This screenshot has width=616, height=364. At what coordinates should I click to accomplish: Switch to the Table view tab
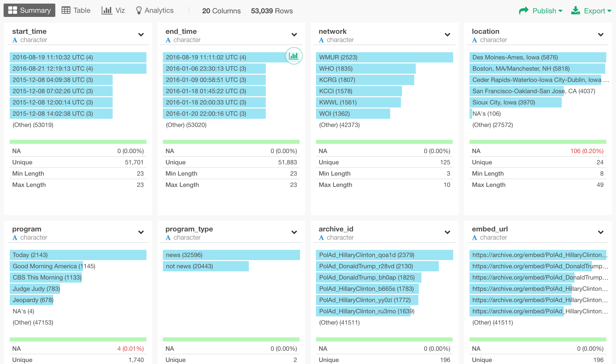coord(76,10)
